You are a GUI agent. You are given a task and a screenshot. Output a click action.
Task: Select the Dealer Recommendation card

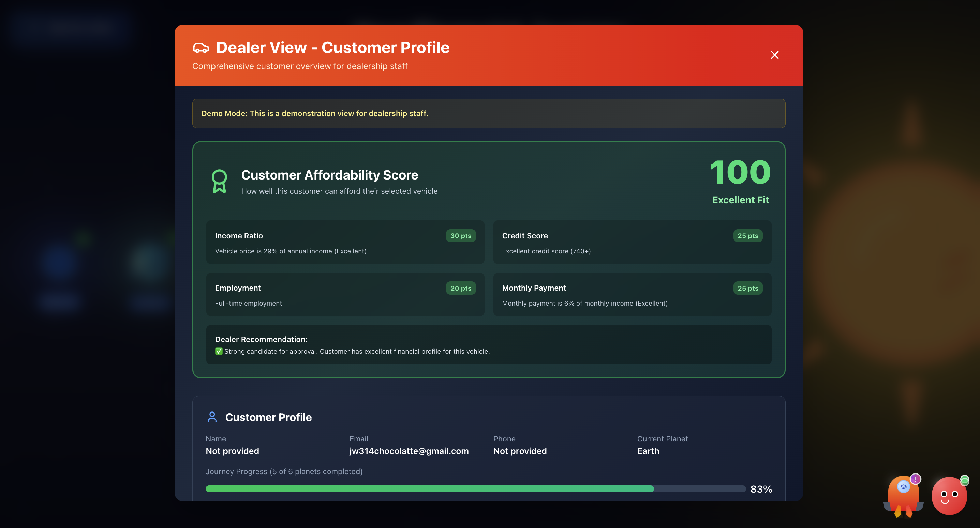pos(489,344)
